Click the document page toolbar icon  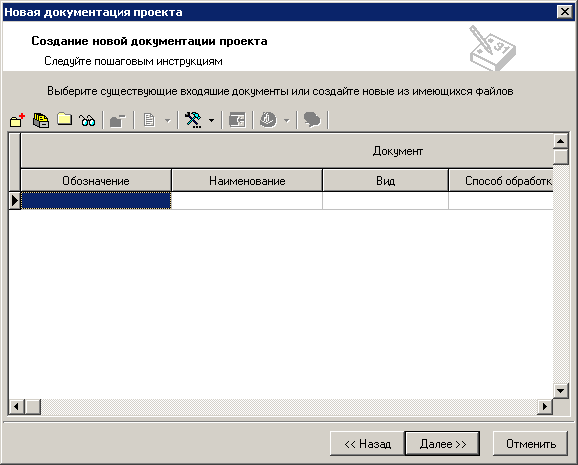click(149, 120)
